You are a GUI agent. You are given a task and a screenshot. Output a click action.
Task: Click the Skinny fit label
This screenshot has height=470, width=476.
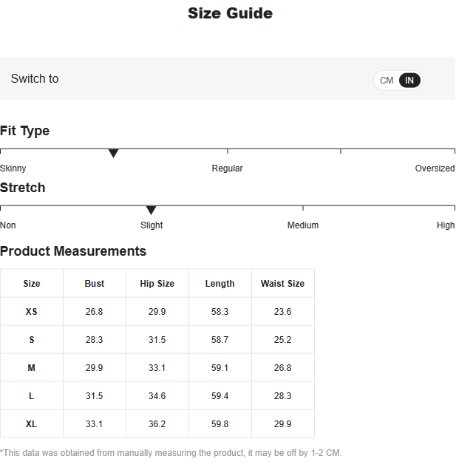13,168
